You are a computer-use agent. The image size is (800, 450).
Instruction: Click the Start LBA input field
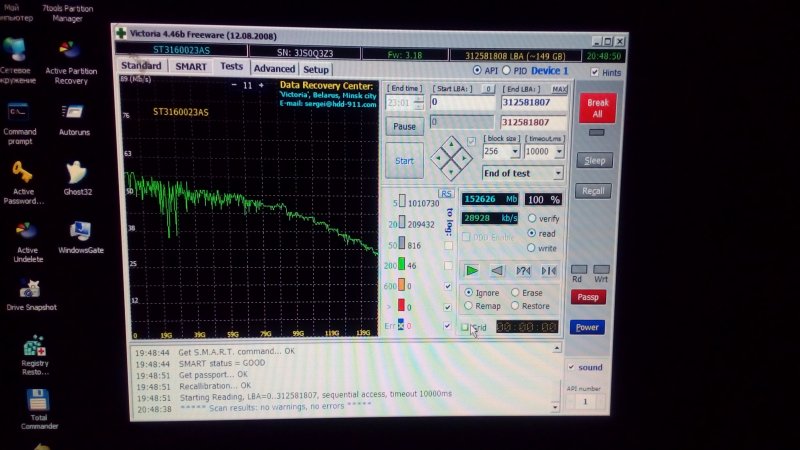(x=463, y=103)
